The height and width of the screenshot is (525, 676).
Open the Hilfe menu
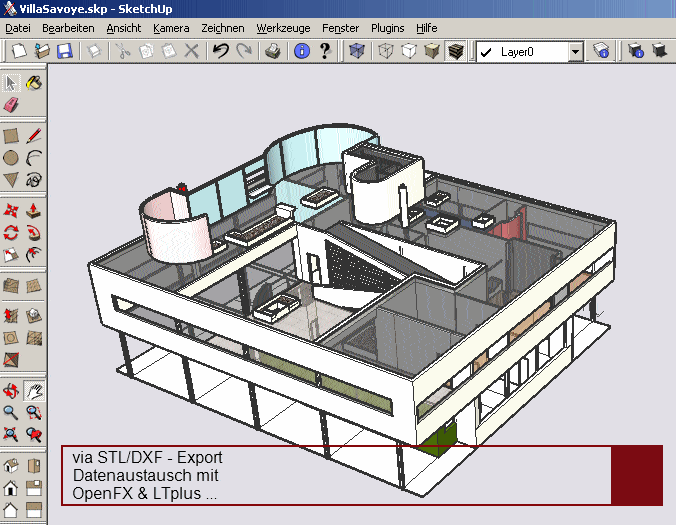pos(427,28)
